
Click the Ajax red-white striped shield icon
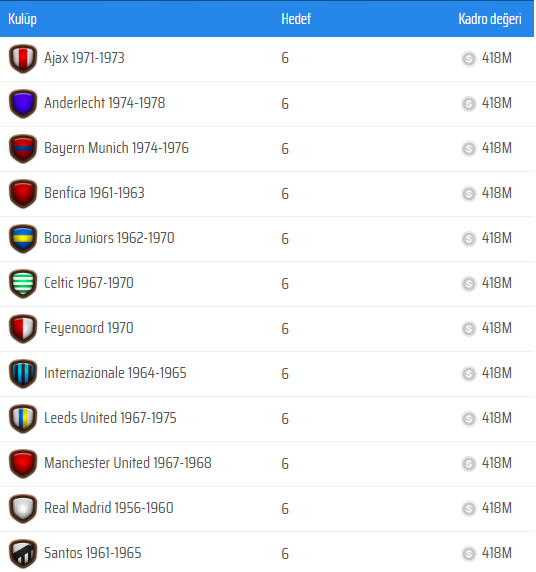click(23, 59)
